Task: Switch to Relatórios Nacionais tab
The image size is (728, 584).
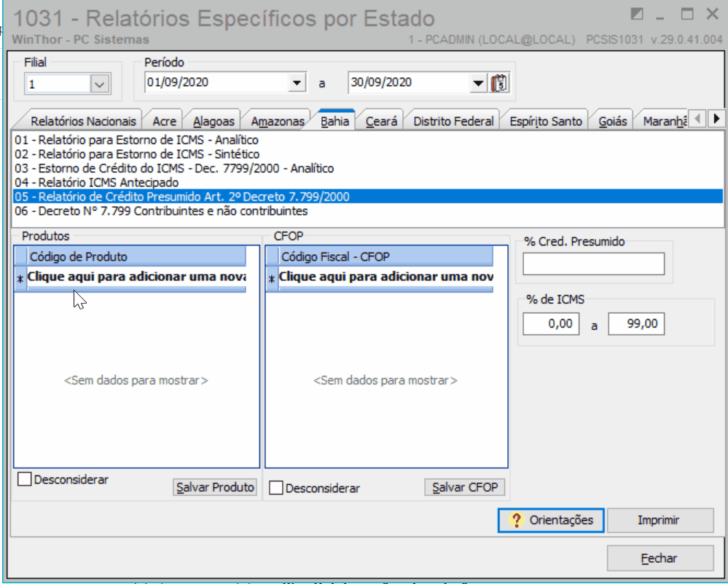Action: click(83, 122)
